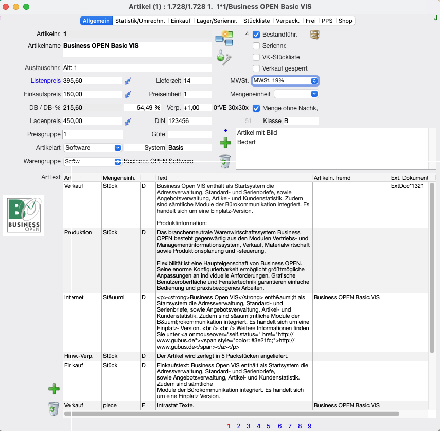Go to page 5 in bottom pager
This screenshot has height=435, width=444.
268,426
